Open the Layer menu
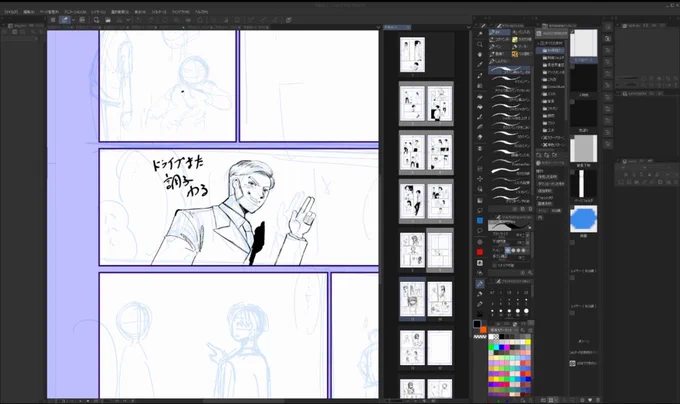 pos(98,12)
